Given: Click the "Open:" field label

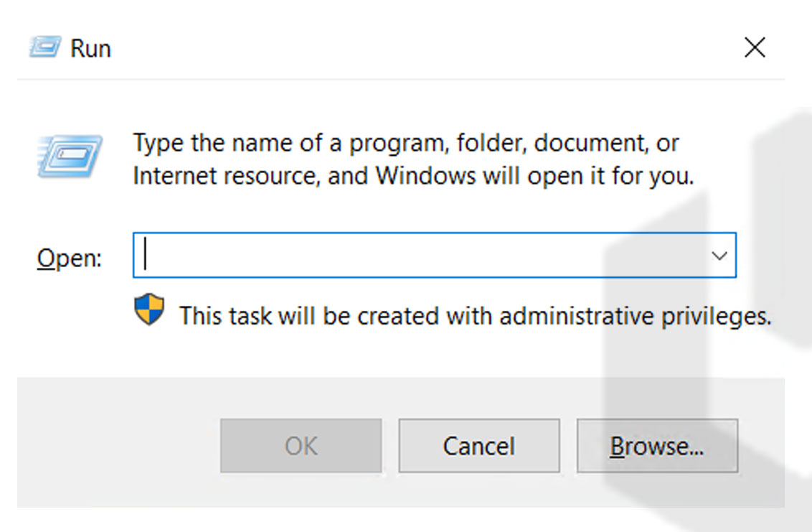Looking at the screenshot, I should click(69, 258).
